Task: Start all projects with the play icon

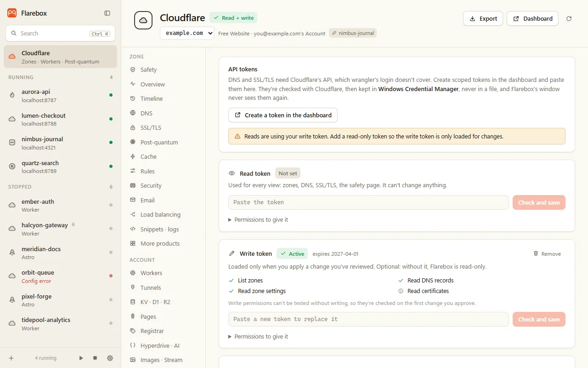Action: (x=81, y=358)
